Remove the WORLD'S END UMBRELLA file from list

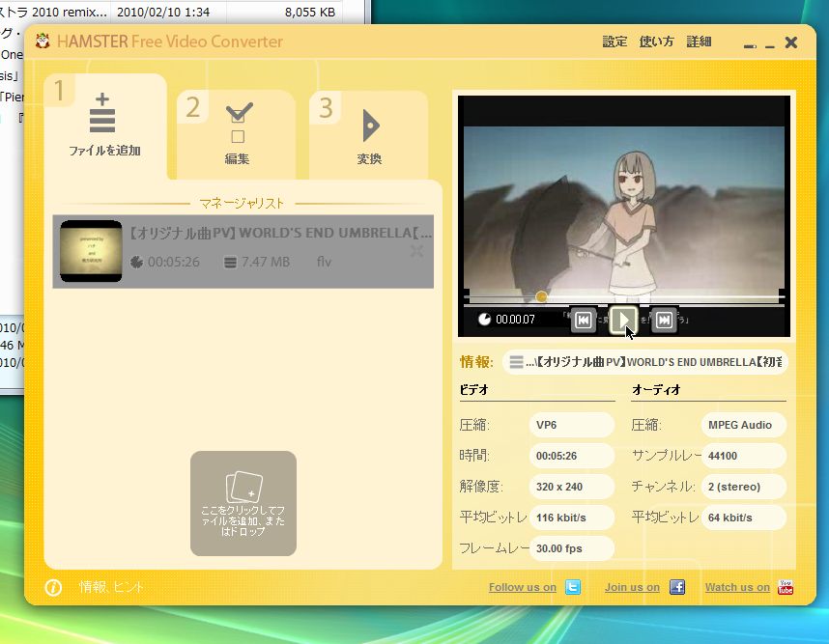tap(416, 251)
